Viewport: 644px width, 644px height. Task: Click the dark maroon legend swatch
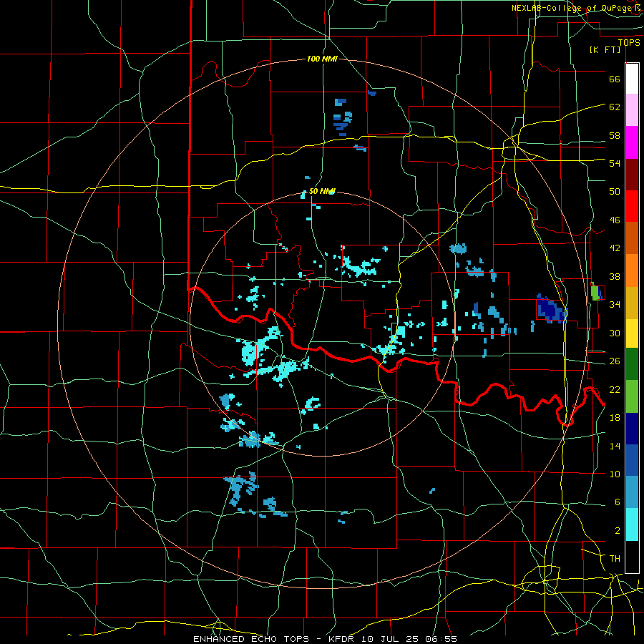tap(632, 175)
